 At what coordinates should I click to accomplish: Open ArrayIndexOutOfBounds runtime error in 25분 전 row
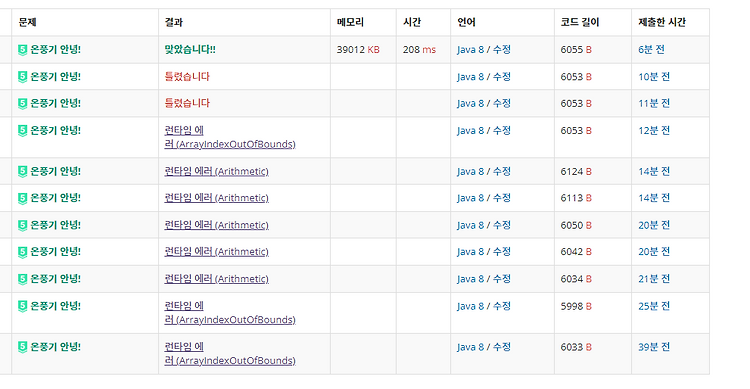tap(230, 313)
